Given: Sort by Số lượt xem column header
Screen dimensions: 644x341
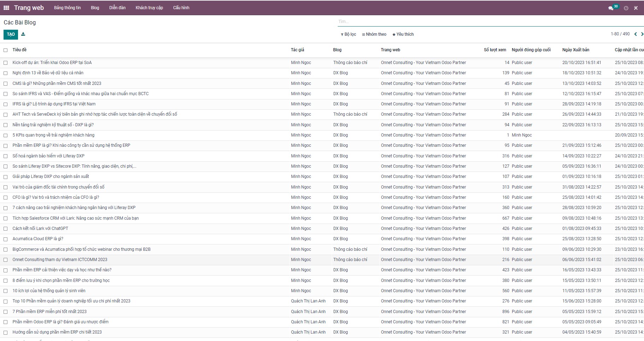Looking at the screenshot, I should [495, 50].
